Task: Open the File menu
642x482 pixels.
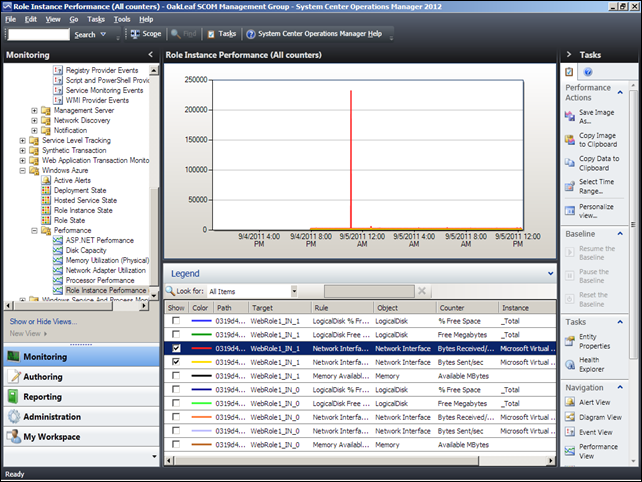Action: tap(11, 19)
